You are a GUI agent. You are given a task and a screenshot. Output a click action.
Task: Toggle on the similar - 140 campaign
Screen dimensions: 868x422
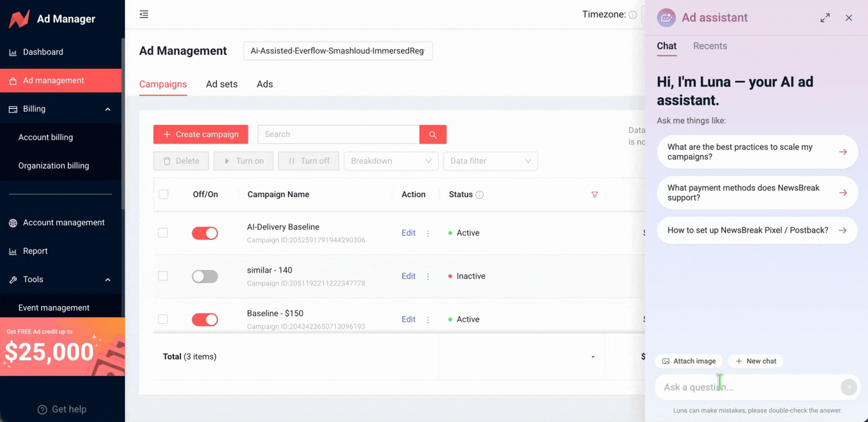coord(205,276)
